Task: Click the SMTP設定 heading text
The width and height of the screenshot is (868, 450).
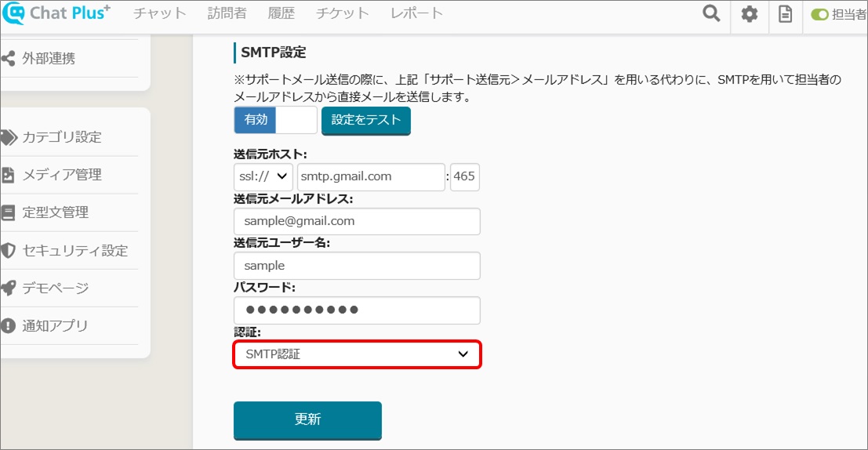Action: click(274, 53)
